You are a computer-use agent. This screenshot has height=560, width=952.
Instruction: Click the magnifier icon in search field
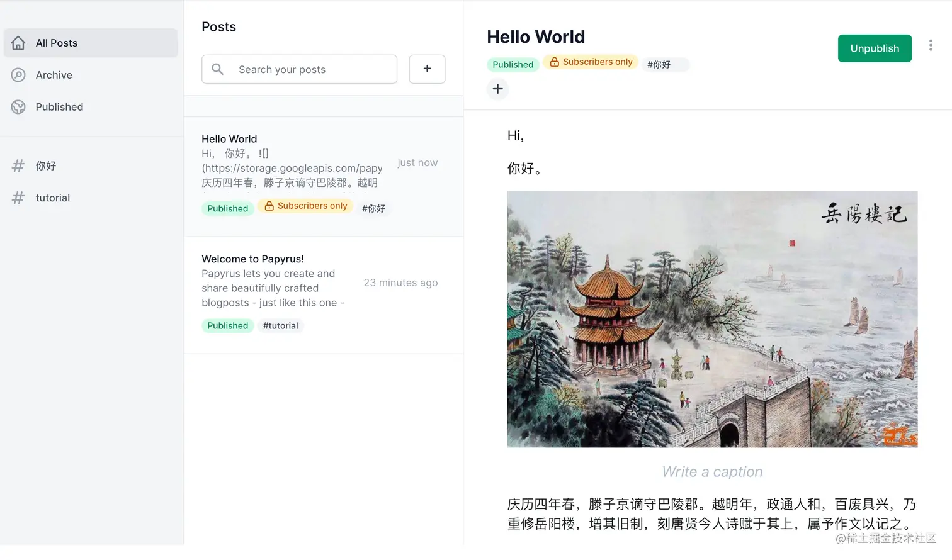point(217,69)
